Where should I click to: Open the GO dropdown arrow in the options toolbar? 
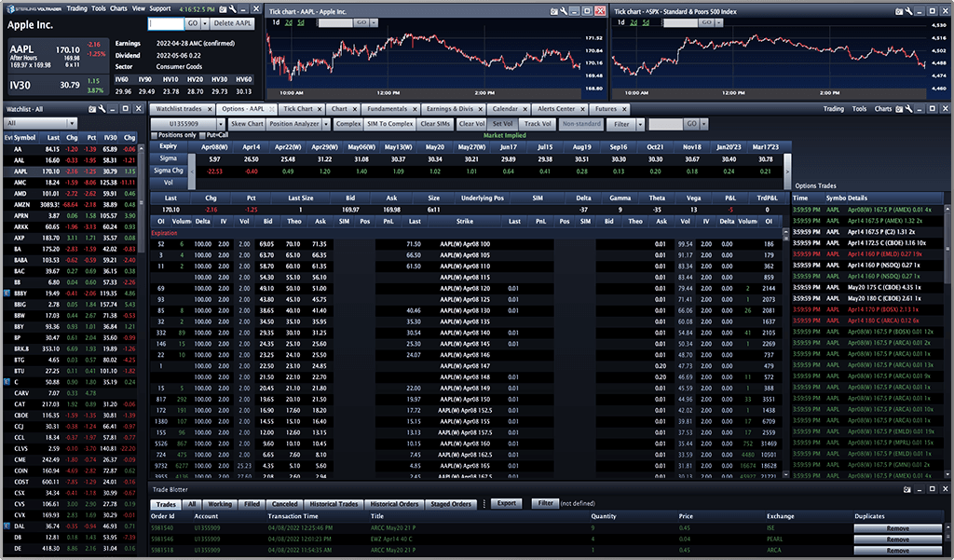pos(704,124)
